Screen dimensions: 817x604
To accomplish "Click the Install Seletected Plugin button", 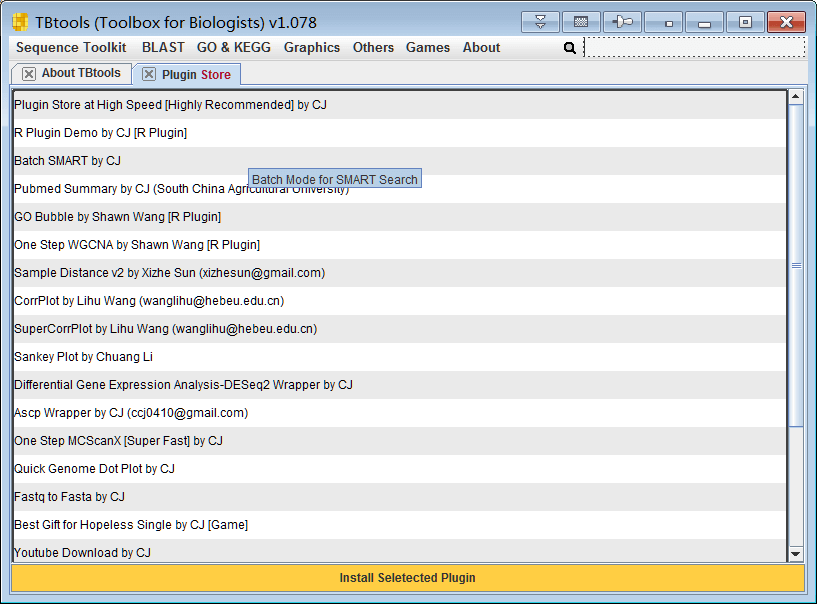I will [408, 578].
